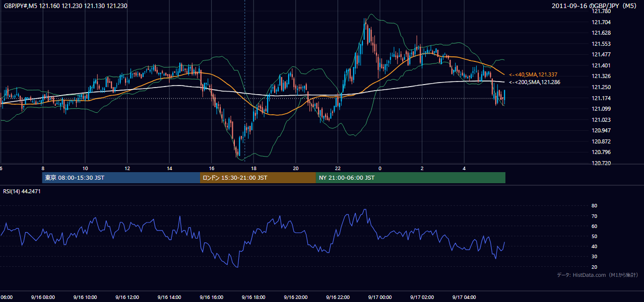The image size is (644, 302).
Task: Click price axis value 120.796
Action: pyautogui.click(x=600, y=152)
